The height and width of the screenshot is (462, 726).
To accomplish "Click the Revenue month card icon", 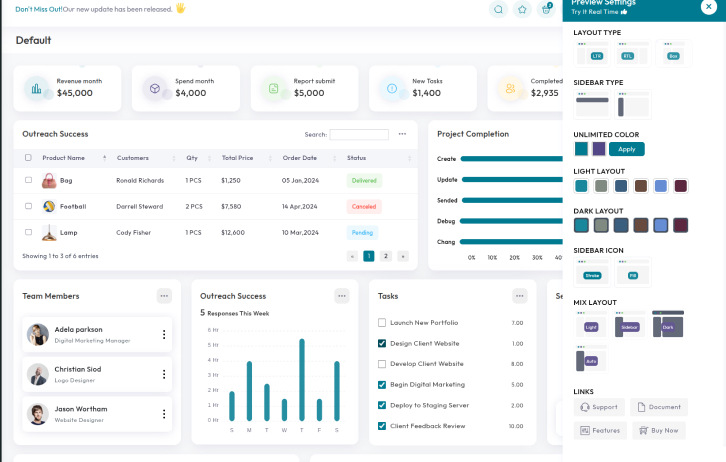I will pos(37,89).
